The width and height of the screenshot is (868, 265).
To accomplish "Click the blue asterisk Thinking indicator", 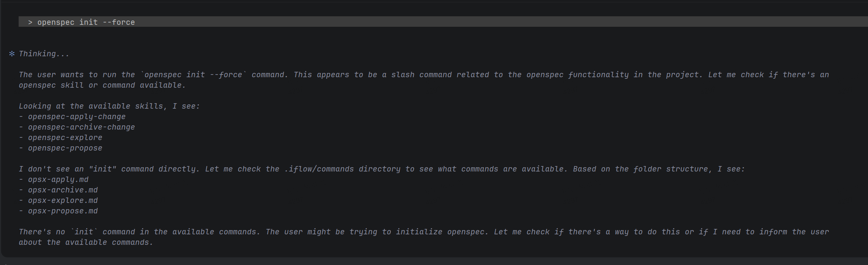I will (12, 54).
